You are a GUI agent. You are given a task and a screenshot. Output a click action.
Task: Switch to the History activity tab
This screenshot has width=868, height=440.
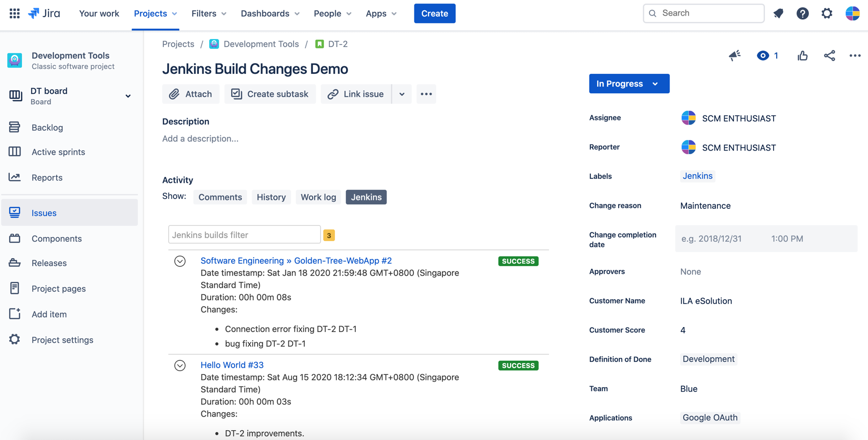click(x=271, y=197)
